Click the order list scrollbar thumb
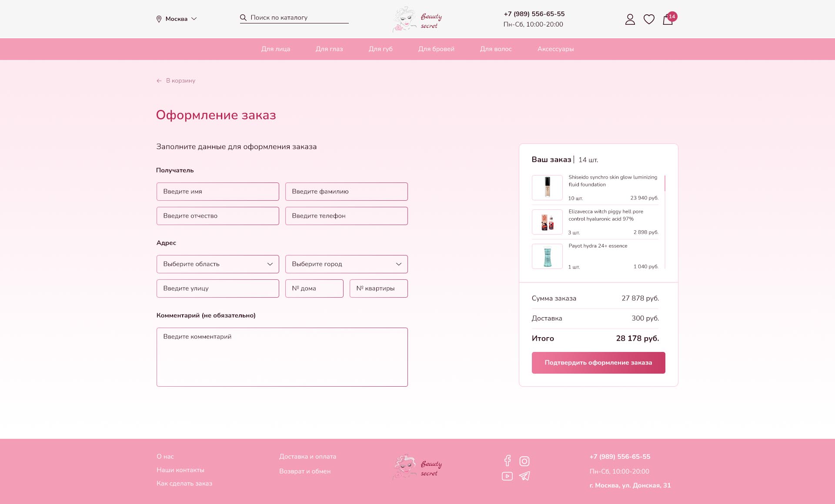835x504 pixels. (x=665, y=183)
